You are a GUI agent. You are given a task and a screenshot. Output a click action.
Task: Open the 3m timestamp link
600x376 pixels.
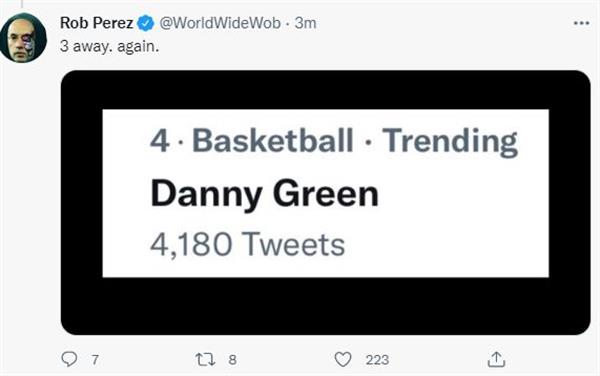[x=305, y=23]
